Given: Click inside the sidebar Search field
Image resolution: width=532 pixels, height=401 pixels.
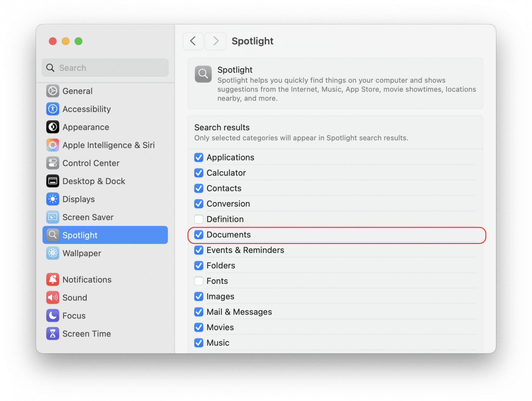Looking at the screenshot, I should point(105,68).
